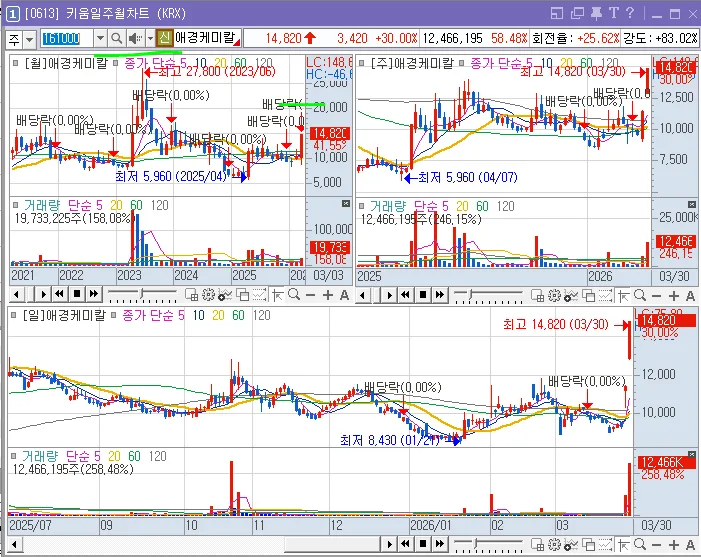Toggle square marker before [일]애경케미칼 label
701x557 pixels.
click(x=13, y=315)
